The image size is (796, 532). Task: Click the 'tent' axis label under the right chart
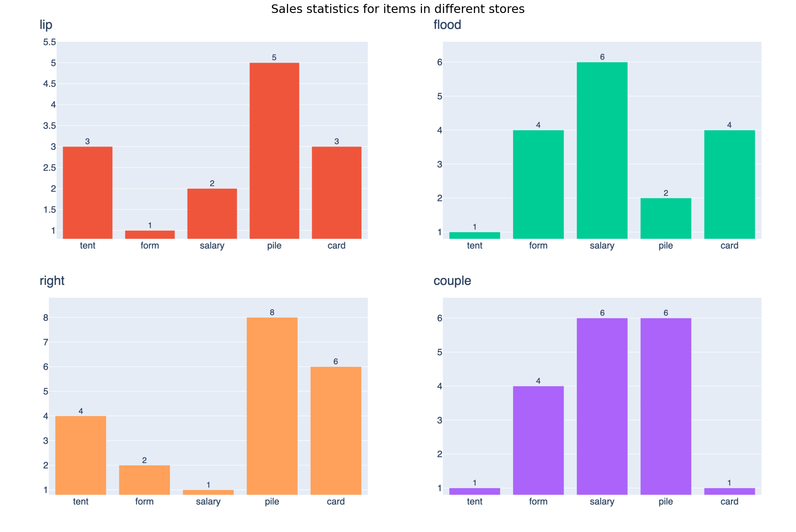(81, 502)
